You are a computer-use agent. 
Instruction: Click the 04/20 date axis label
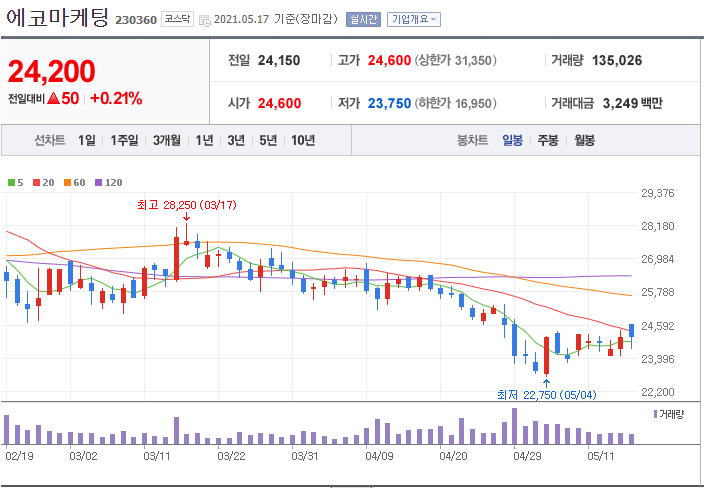click(453, 457)
